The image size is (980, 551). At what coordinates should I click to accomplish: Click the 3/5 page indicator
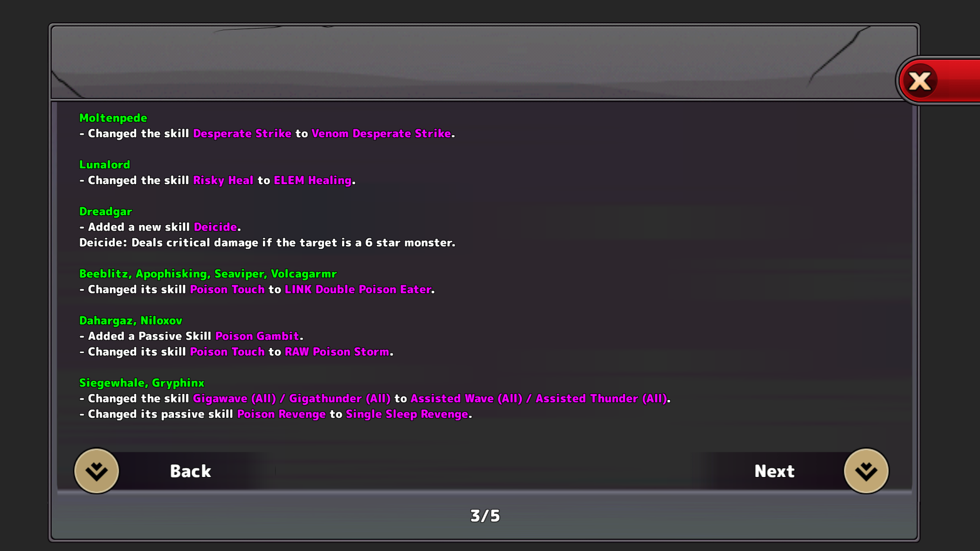tap(485, 516)
